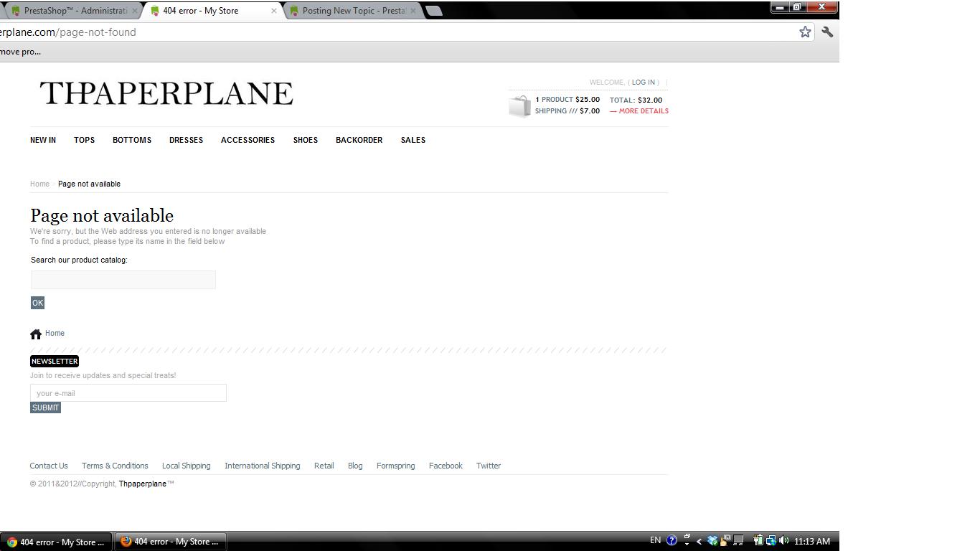
Task: Click the NEWSLETTER heading label
Action: 55,361
